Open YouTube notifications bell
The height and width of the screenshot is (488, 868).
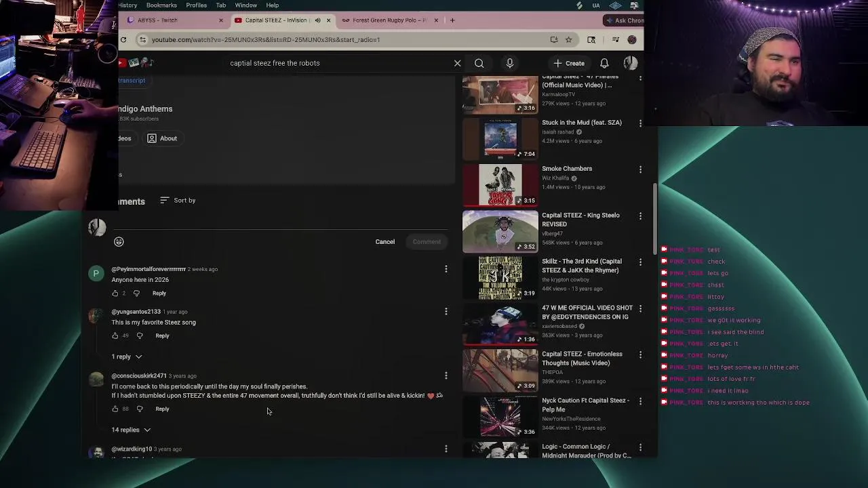(x=604, y=63)
